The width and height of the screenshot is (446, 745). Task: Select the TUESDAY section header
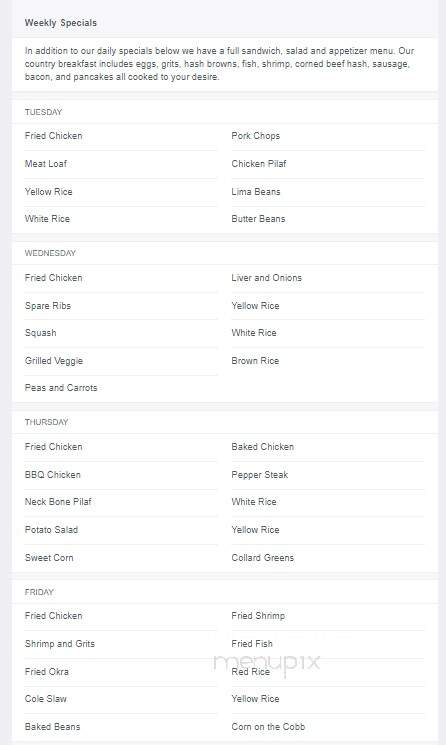point(43,112)
